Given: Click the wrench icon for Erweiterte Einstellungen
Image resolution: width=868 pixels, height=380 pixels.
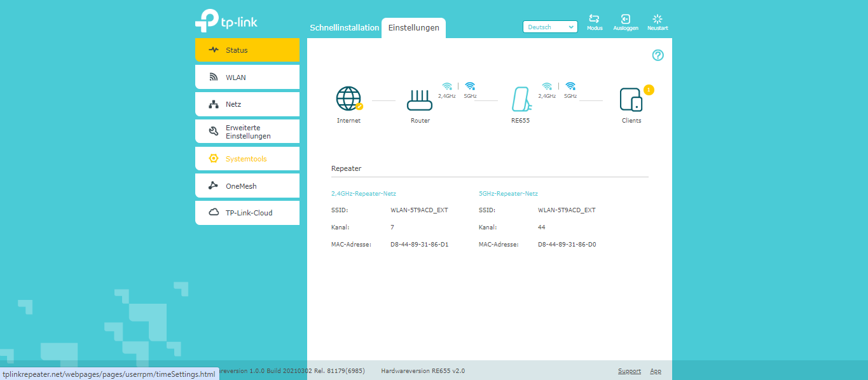Looking at the screenshot, I should [x=214, y=132].
